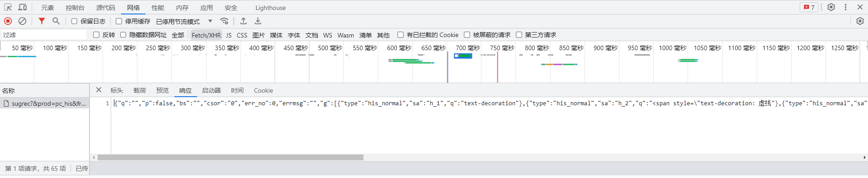Switch to the 应用 panel
Image resolution: width=868 pixels, height=178 pixels.
207,8
